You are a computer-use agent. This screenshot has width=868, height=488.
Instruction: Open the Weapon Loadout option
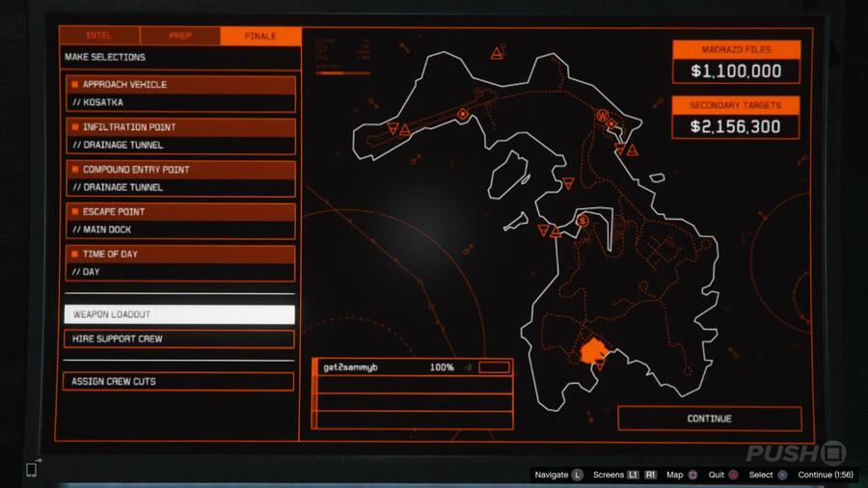[179, 314]
